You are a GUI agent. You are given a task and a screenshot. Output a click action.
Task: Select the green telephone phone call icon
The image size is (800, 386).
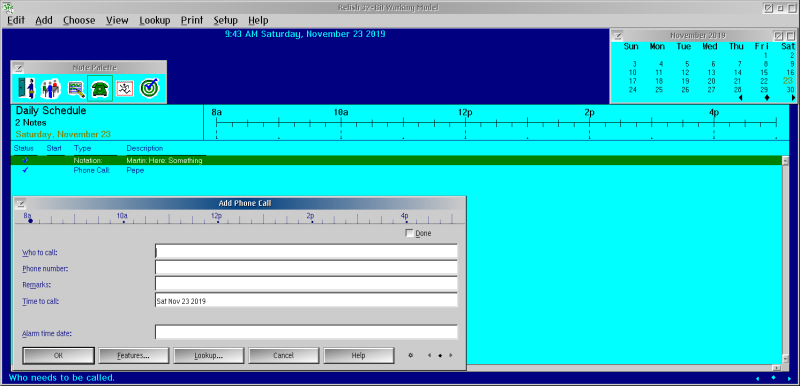pos(100,88)
